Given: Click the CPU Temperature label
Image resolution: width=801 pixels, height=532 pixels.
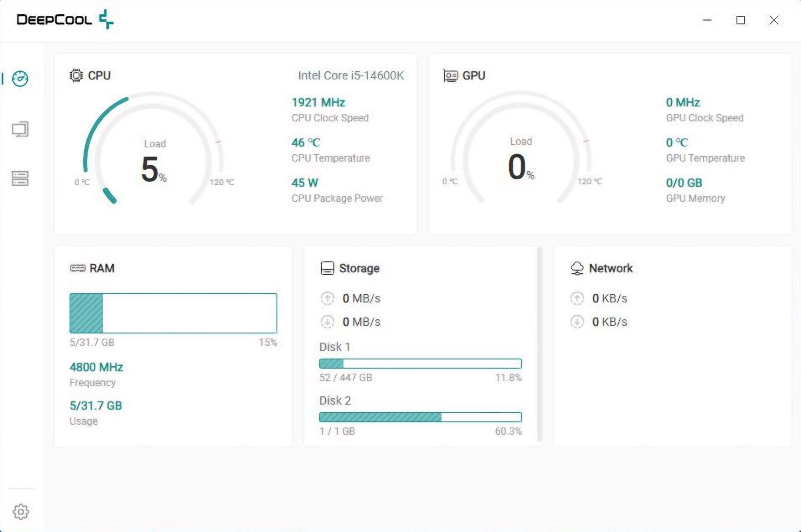Looking at the screenshot, I should click(331, 158).
